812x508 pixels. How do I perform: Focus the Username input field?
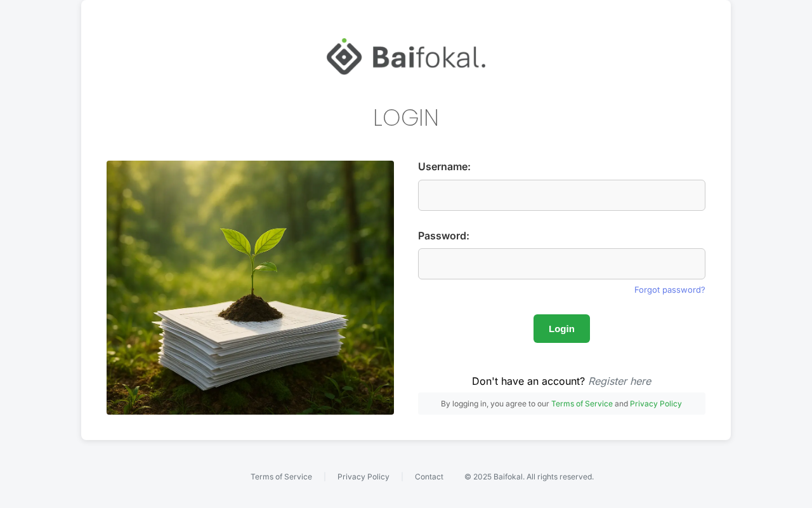tap(561, 195)
